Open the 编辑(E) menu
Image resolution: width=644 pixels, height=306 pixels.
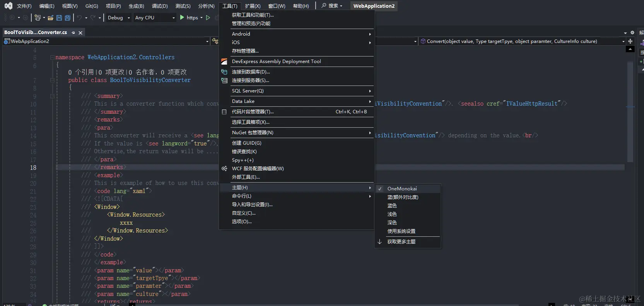coord(46,6)
